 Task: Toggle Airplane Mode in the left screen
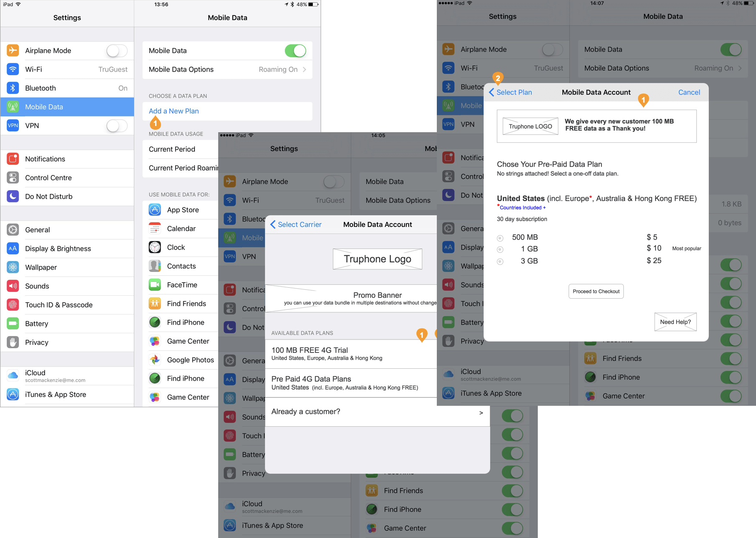pos(117,51)
